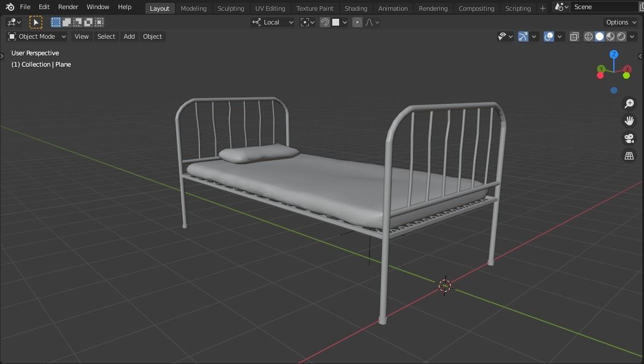Toggle Show Overlays button
Viewport: 644px width, 364px height.
[549, 36]
